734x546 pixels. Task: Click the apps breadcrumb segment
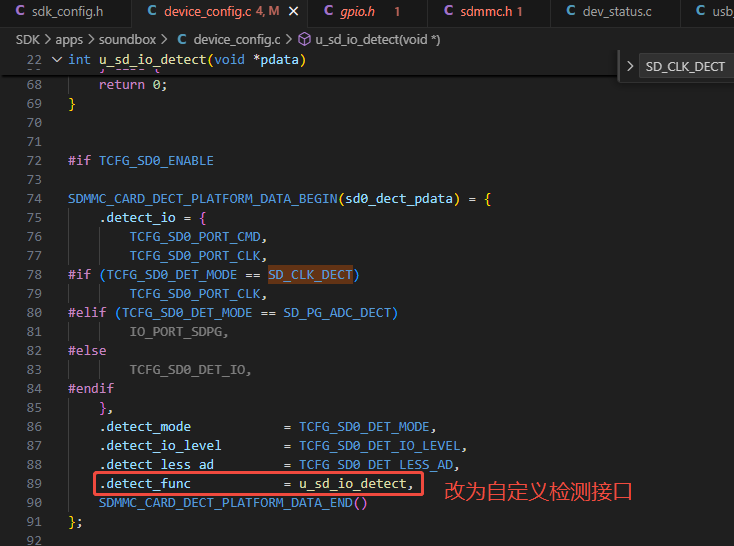69,40
